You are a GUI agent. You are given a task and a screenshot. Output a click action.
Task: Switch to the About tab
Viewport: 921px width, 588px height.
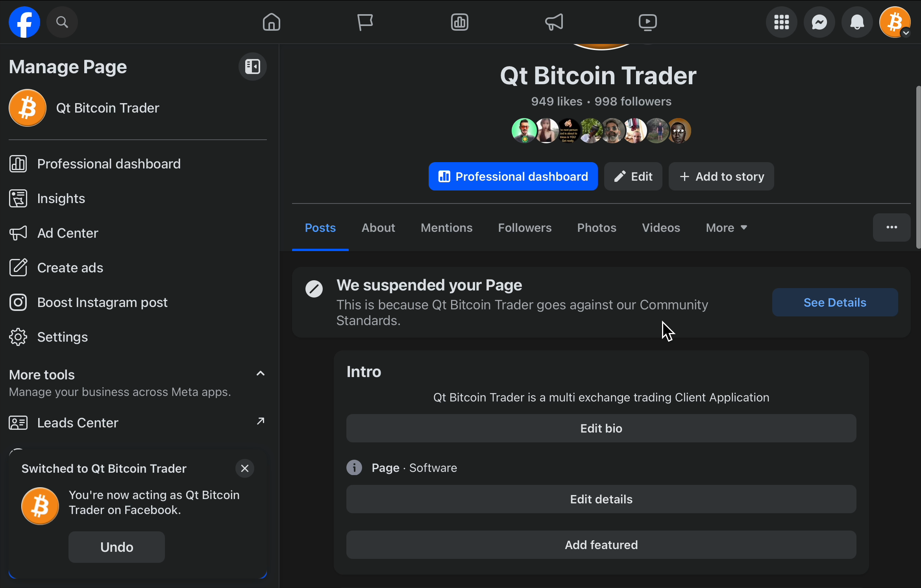378,227
